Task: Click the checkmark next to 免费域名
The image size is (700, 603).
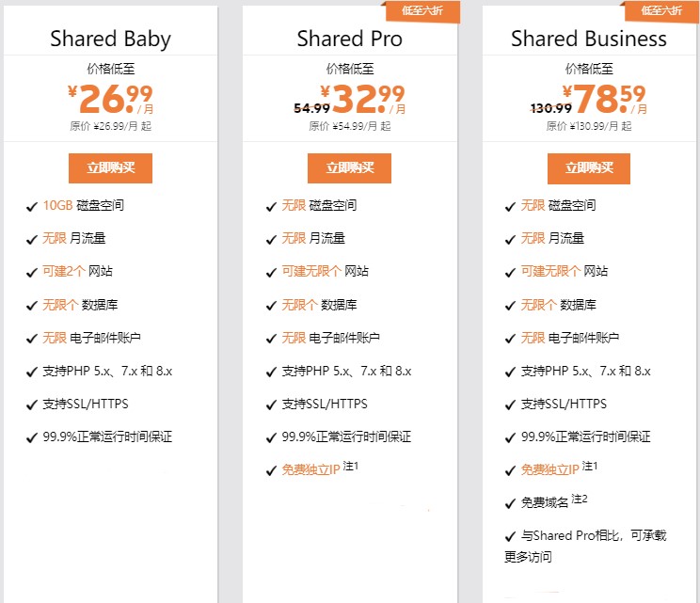Action: (x=510, y=503)
